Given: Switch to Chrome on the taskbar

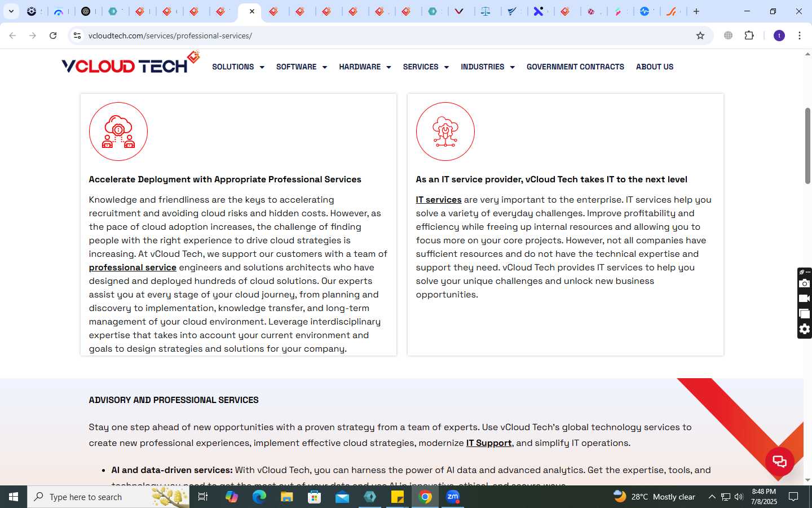Looking at the screenshot, I should click(x=425, y=497).
